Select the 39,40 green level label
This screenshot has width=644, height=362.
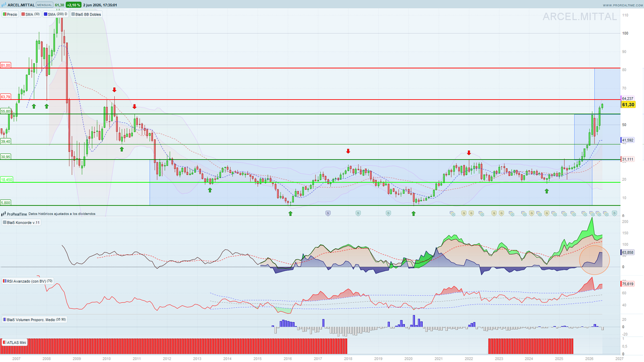[5, 141]
